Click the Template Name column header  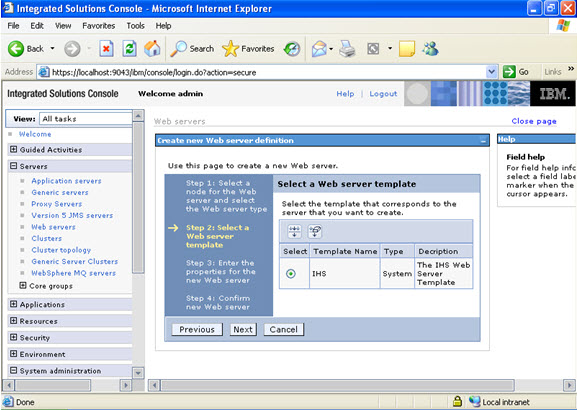click(345, 251)
